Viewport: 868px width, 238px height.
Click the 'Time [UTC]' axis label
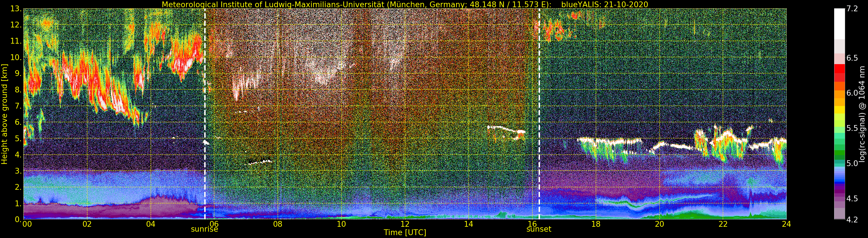pos(405,233)
